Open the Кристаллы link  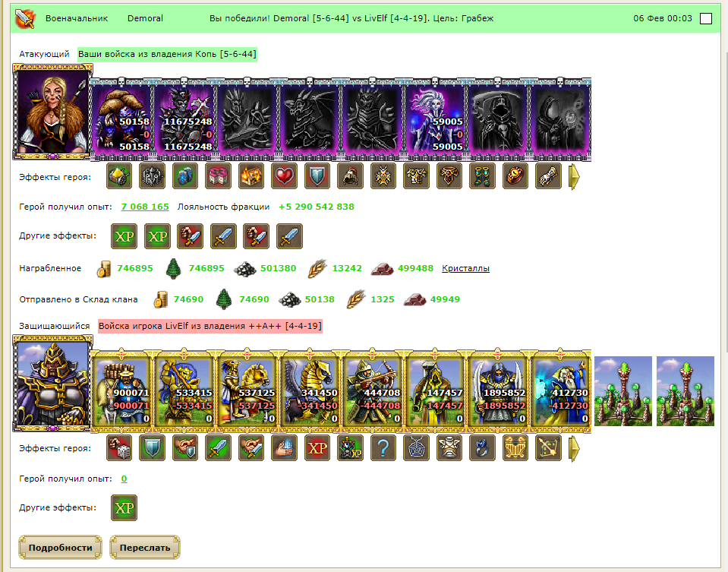(465, 268)
